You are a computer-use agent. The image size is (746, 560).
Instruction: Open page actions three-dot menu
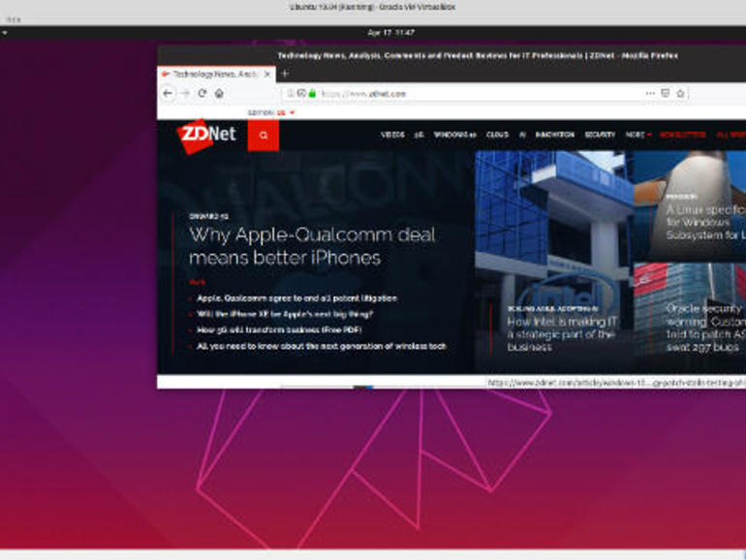pos(650,93)
